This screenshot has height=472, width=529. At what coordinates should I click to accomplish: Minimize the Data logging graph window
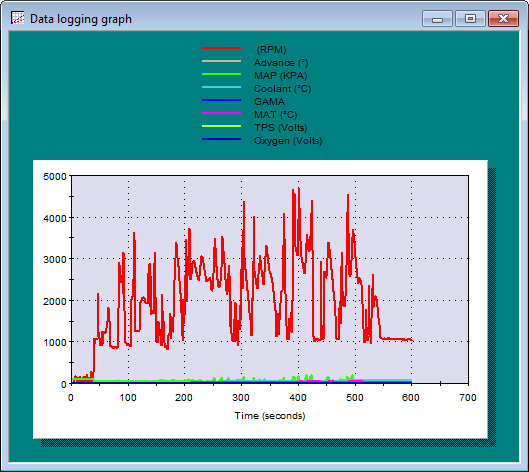coord(437,19)
